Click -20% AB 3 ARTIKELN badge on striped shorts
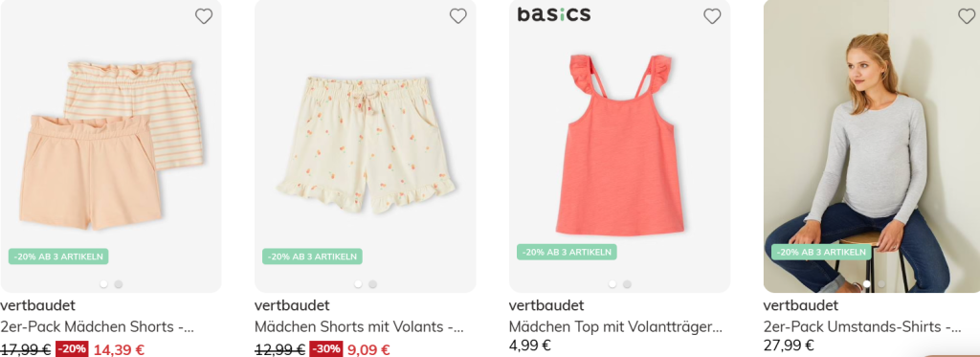This screenshot has height=357, width=980. 58,257
